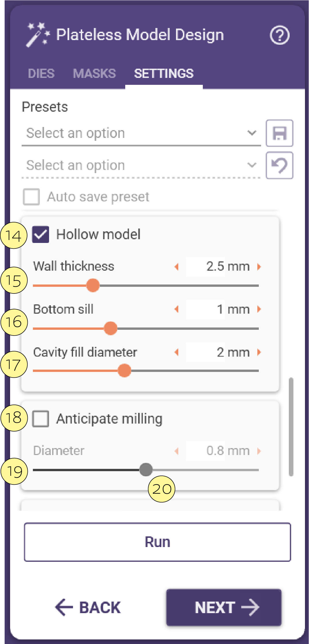Image resolution: width=309 pixels, height=644 pixels.
Task: Open the help question mark icon
Action: tap(279, 35)
